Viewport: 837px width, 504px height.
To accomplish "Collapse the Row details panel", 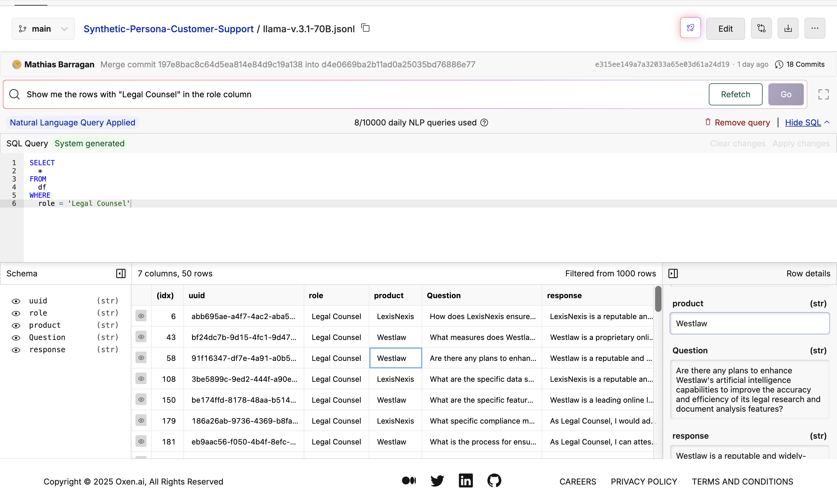I will click(673, 273).
